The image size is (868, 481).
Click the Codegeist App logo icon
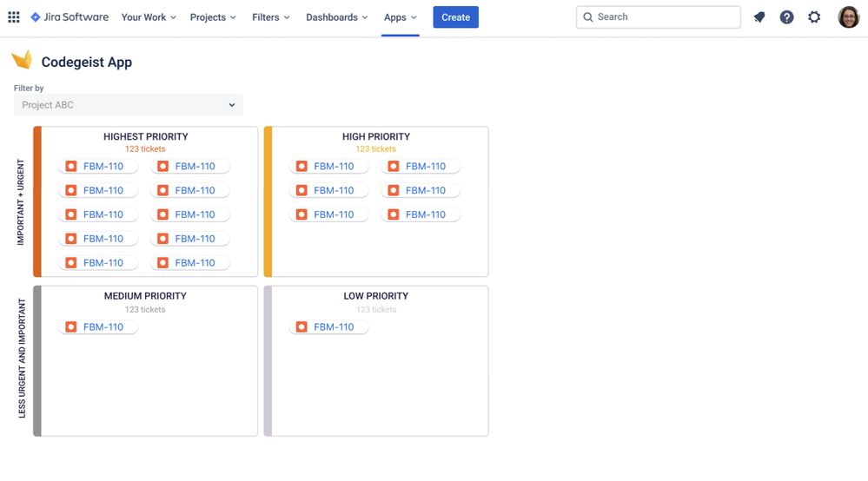(x=22, y=60)
